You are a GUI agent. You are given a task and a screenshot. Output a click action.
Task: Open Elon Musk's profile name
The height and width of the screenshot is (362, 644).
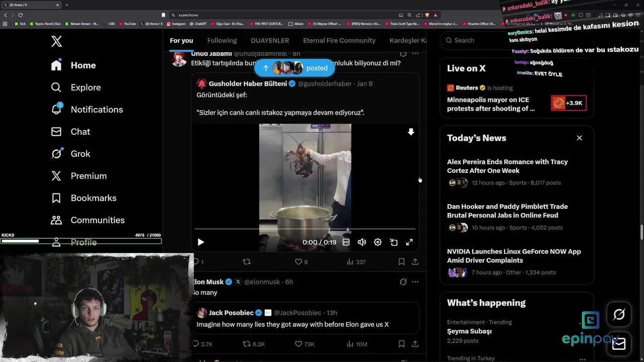[x=208, y=282]
